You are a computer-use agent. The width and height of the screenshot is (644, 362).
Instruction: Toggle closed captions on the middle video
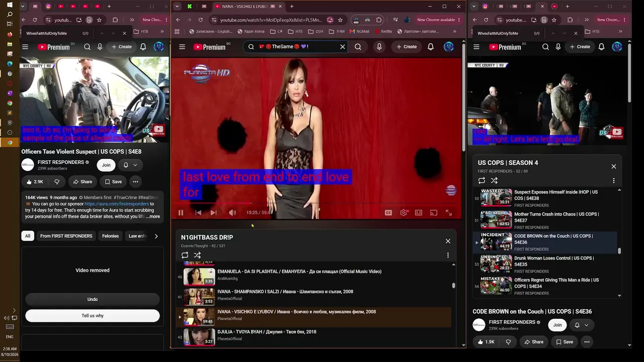(388, 213)
